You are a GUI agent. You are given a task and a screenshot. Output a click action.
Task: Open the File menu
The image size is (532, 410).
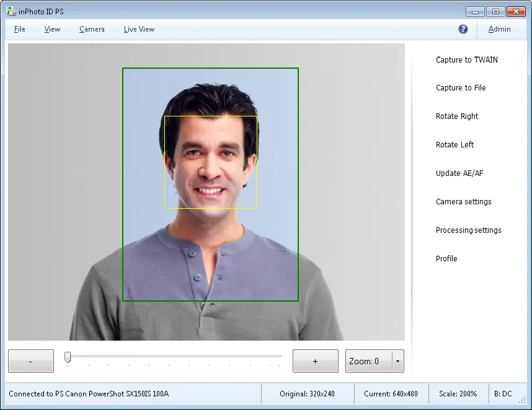tap(20, 29)
